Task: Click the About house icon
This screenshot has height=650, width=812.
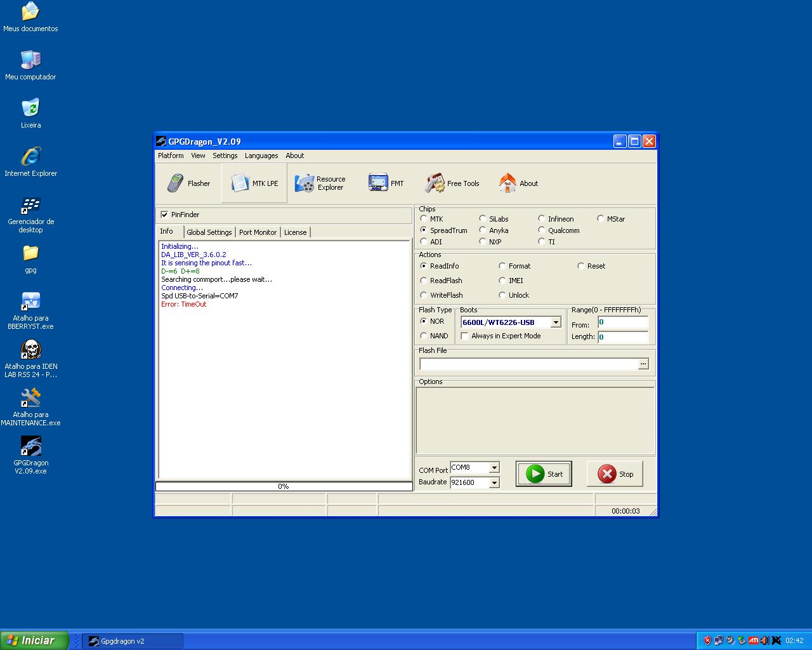Action: click(518, 183)
